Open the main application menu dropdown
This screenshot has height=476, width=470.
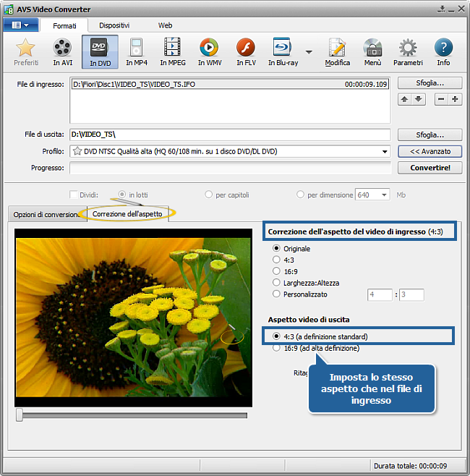20,25
